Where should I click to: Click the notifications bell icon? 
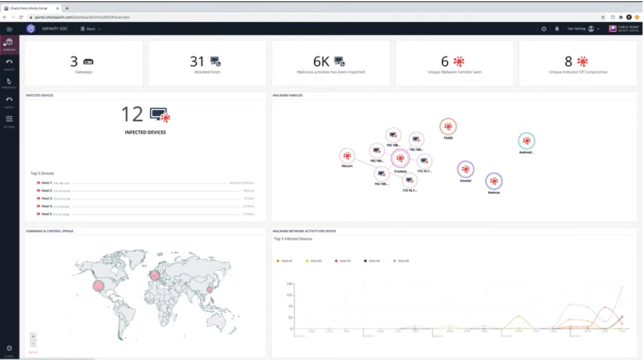click(x=557, y=29)
